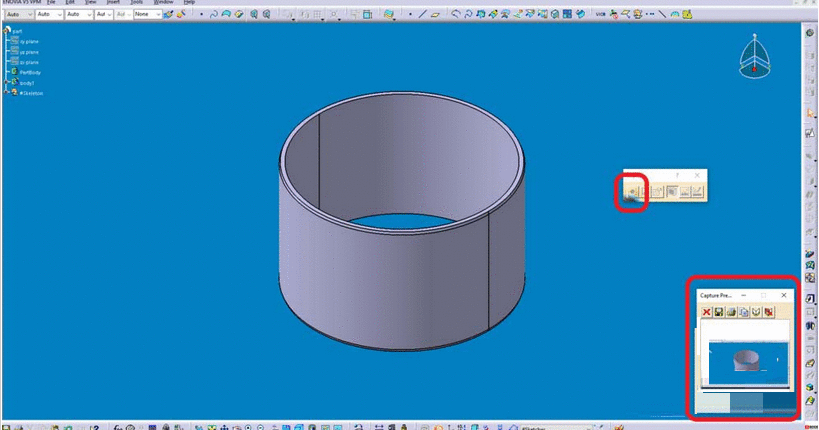Click the part root node in the tree
The width and height of the screenshot is (819, 430).
(x=17, y=31)
